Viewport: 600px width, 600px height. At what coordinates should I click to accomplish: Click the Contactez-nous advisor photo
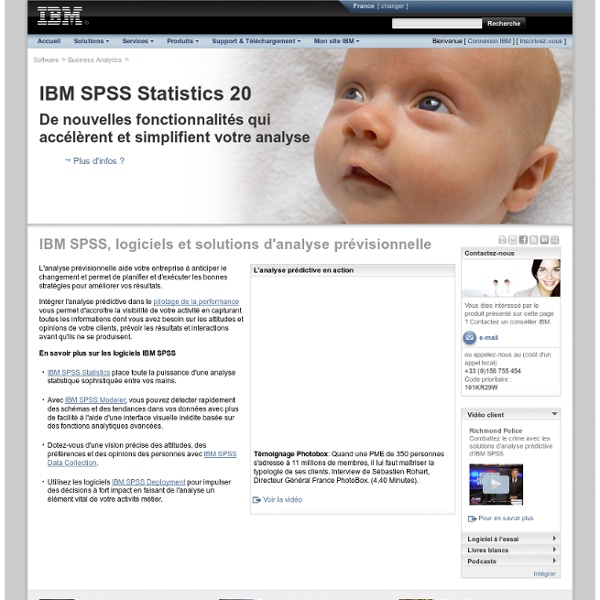tap(511, 278)
